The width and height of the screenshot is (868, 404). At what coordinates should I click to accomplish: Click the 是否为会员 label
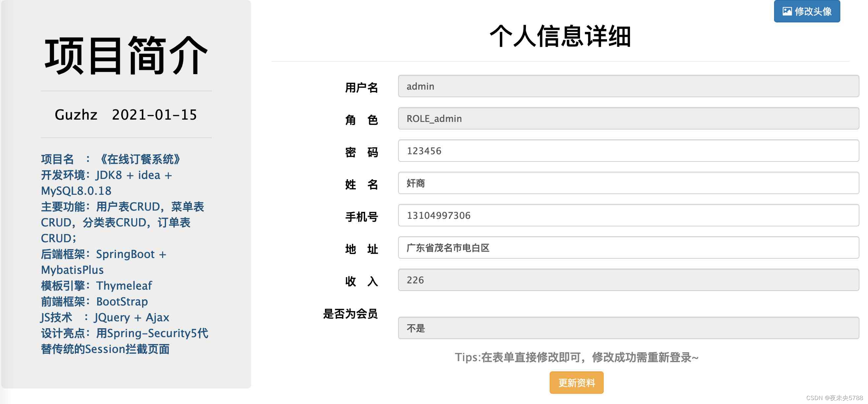click(x=350, y=314)
